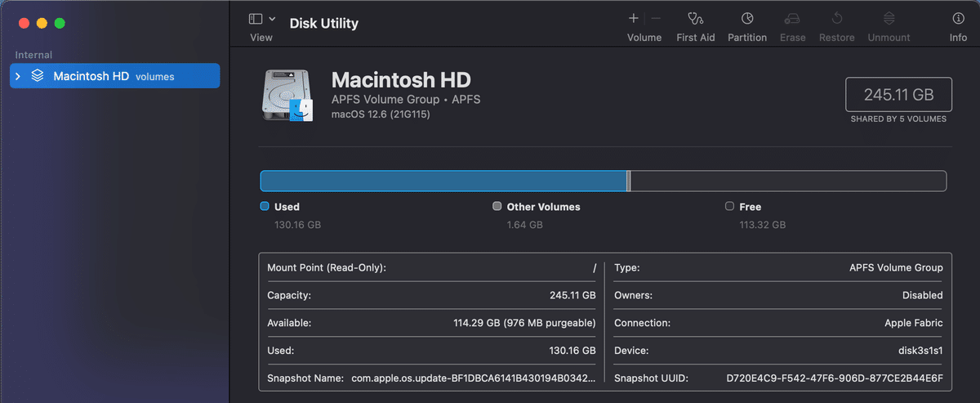This screenshot has height=403, width=980.
Task: Show disk Info with the info icon
Action: (x=958, y=18)
